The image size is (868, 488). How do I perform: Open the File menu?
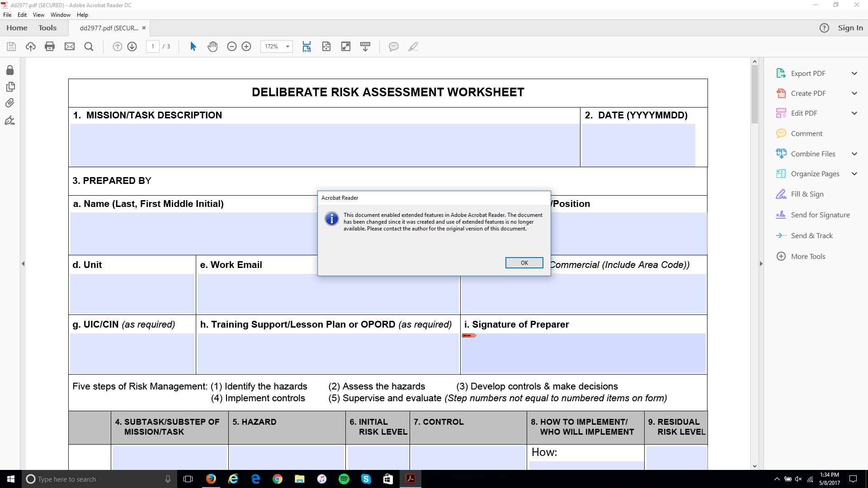coord(8,15)
